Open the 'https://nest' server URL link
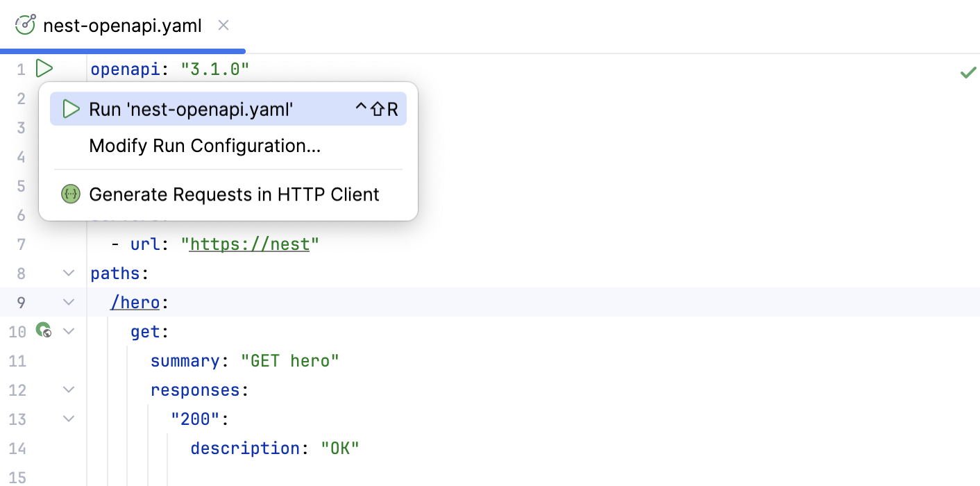Image resolution: width=980 pixels, height=486 pixels. pos(248,244)
